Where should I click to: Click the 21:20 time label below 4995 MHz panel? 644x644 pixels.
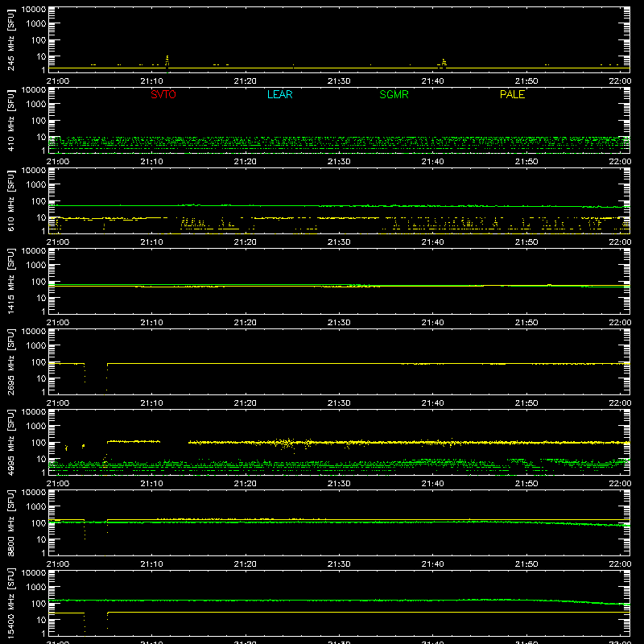246,484
